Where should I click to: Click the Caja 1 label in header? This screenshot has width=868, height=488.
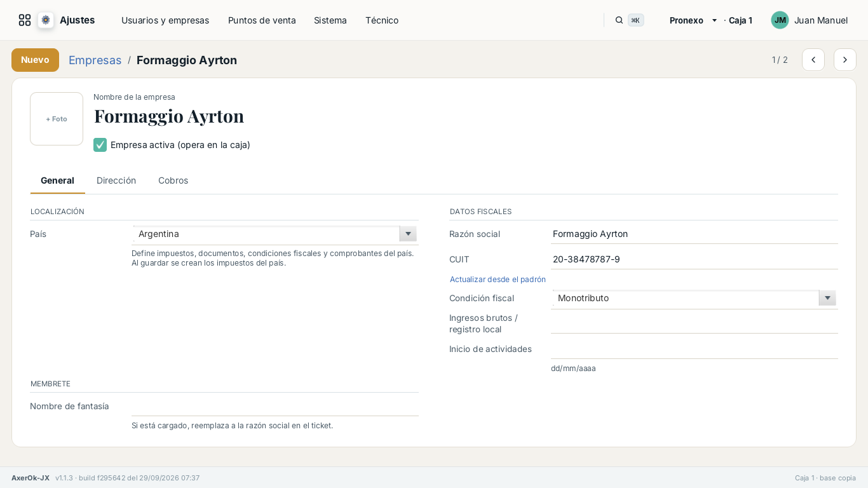coord(740,20)
